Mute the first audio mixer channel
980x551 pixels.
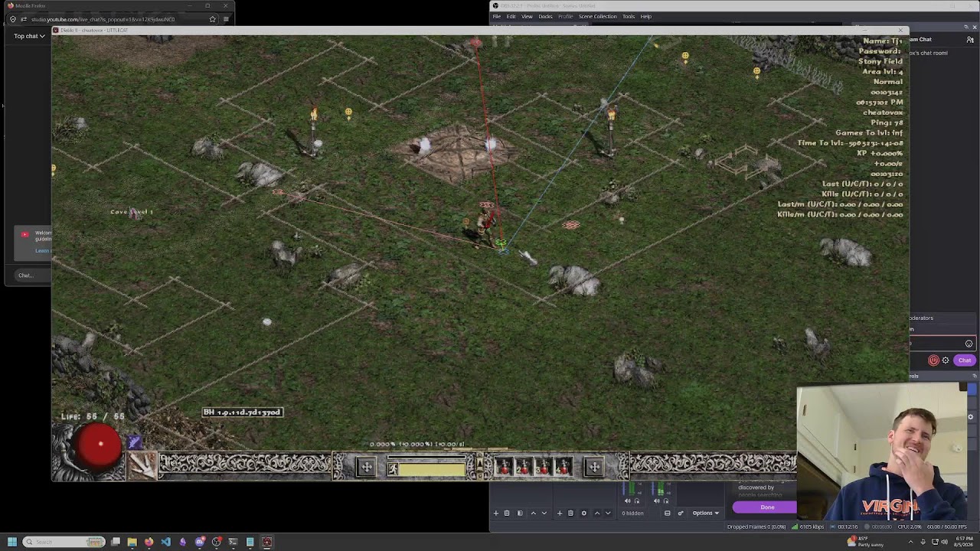pyautogui.click(x=628, y=501)
